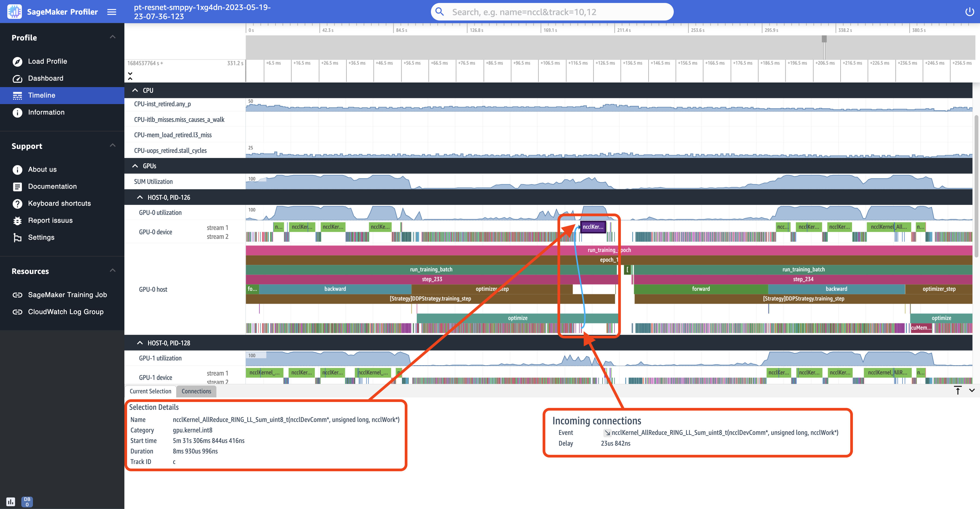Toggle the Profile section in sidebar
The width and height of the screenshot is (980, 509).
(x=112, y=36)
